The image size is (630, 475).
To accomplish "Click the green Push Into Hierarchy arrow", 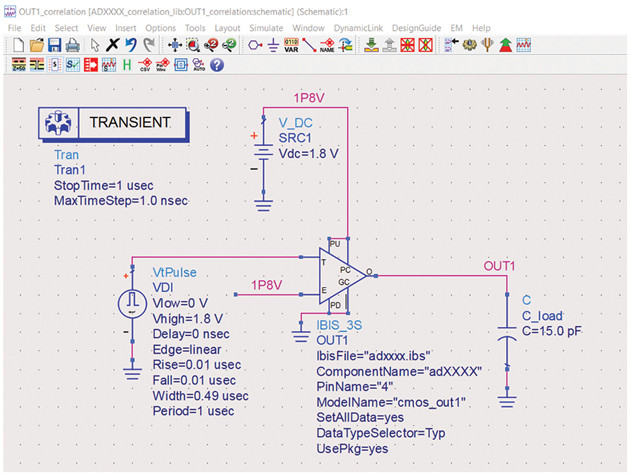I will click(x=371, y=45).
